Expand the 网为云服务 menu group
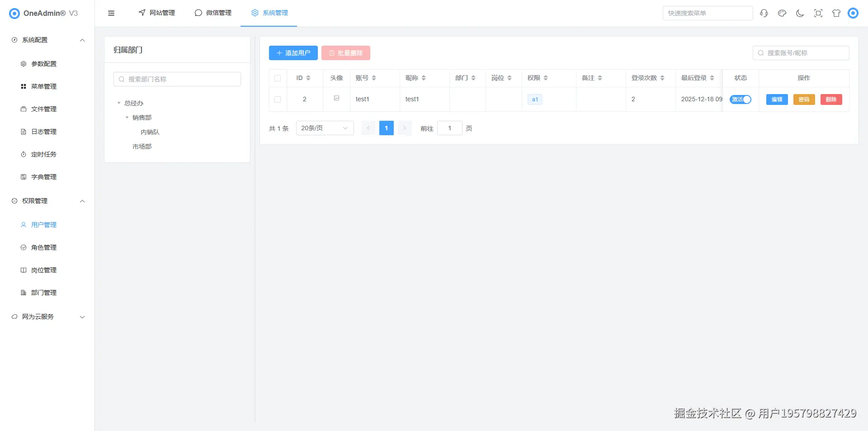Screen dimensions: 868x431 click(82, 317)
